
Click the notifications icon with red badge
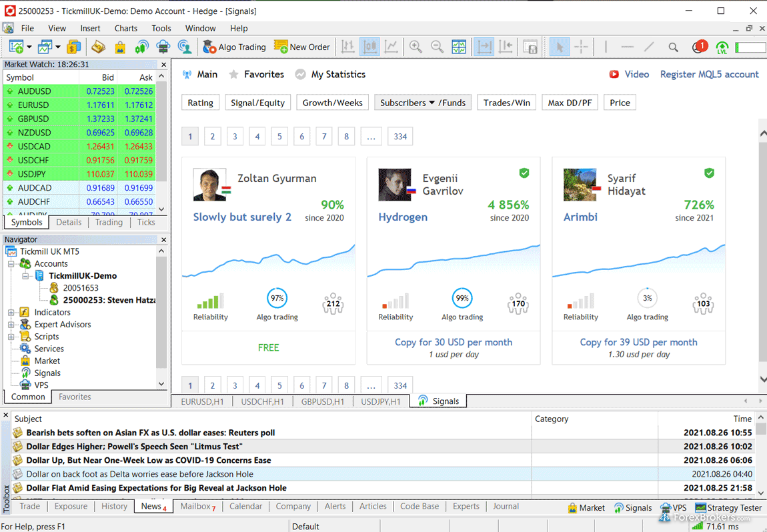698,47
